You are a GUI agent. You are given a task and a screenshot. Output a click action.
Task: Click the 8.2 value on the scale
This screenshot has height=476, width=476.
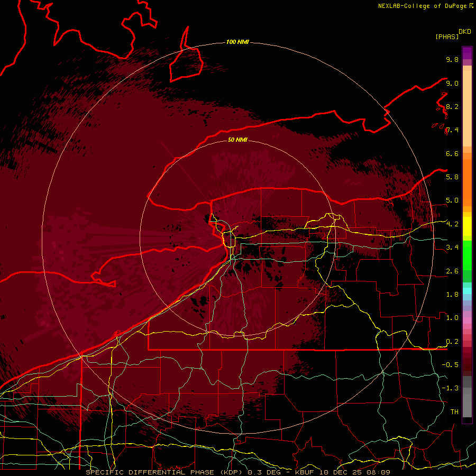[x=452, y=106]
